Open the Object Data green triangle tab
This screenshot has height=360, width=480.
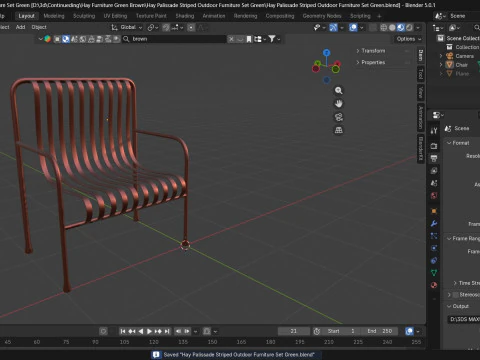coord(434,273)
